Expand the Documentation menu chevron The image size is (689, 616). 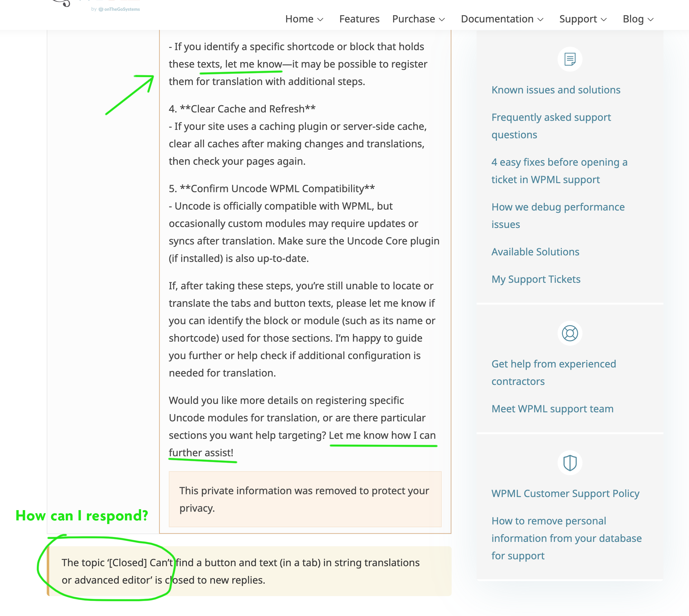pos(540,20)
